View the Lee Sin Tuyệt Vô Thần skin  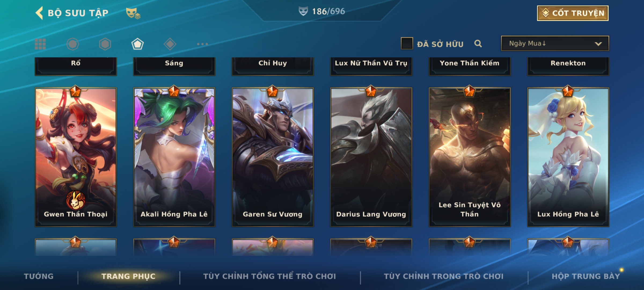(470, 157)
